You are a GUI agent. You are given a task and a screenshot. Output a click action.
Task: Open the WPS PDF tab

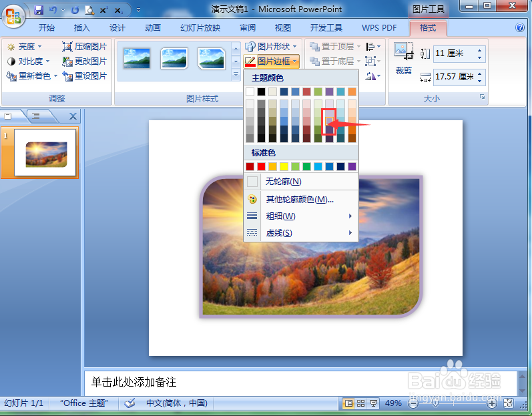pos(379,28)
